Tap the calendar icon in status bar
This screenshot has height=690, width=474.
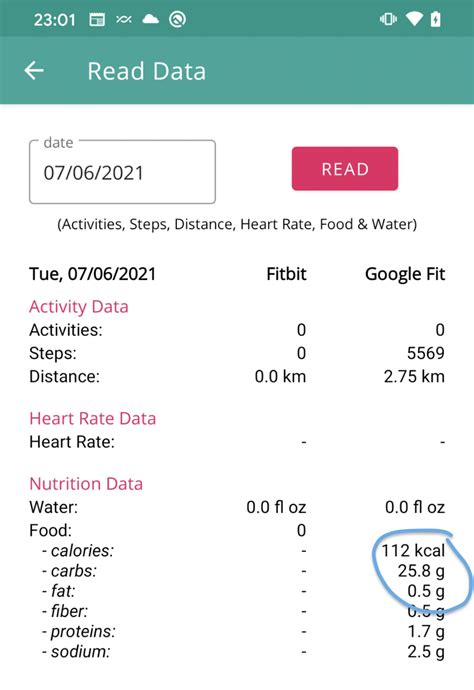(97, 20)
